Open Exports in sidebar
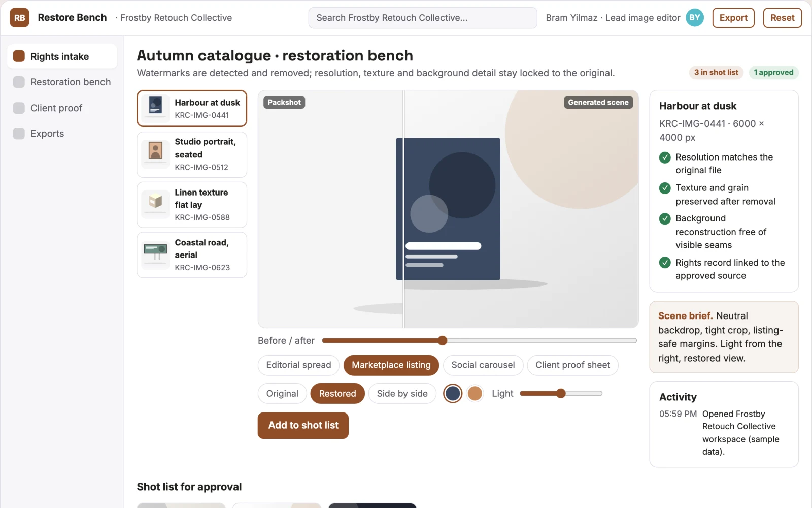 [x=62, y=133]
